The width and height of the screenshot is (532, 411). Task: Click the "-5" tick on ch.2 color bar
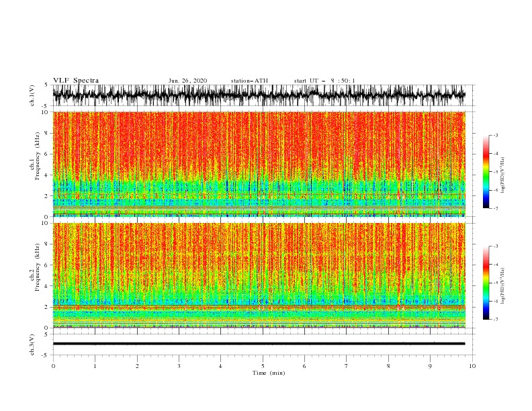[496, 283]
